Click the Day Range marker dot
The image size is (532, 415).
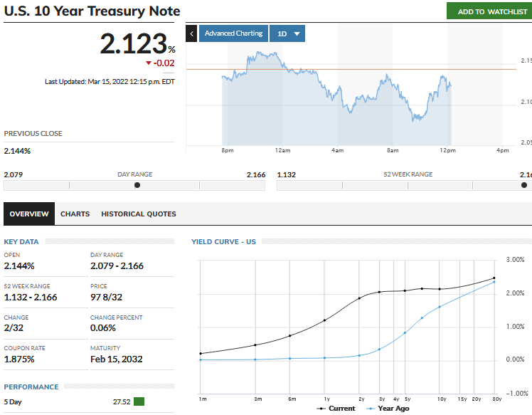point(137,185)
